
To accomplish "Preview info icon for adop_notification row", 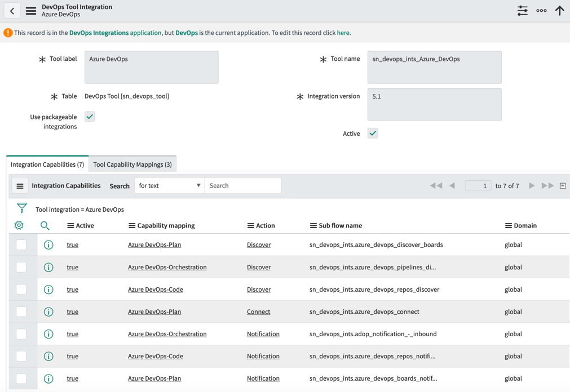I will pos(48,334).
